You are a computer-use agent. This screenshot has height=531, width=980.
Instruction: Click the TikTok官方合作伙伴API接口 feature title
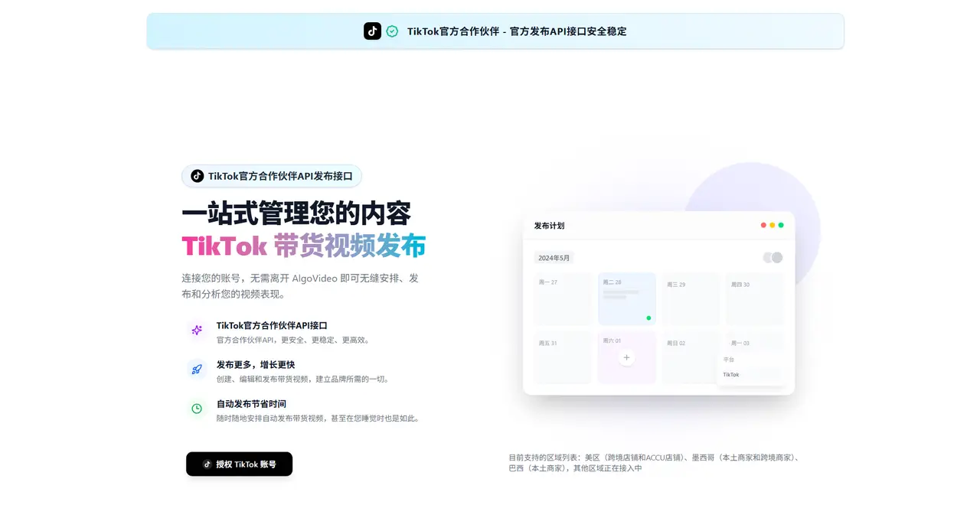[x=272, y=325]
